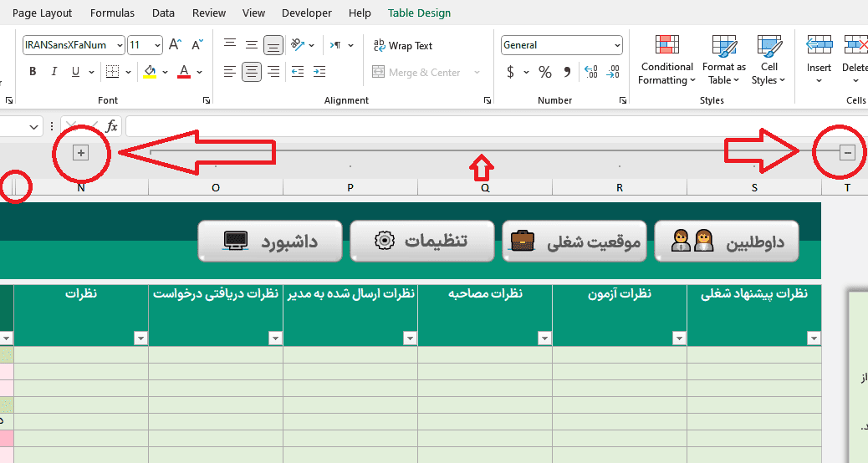Image resolution: width=868 pixels, height=463 pixels.
Task: Collapse column group with minus button
Action: (x=848, y=153)
